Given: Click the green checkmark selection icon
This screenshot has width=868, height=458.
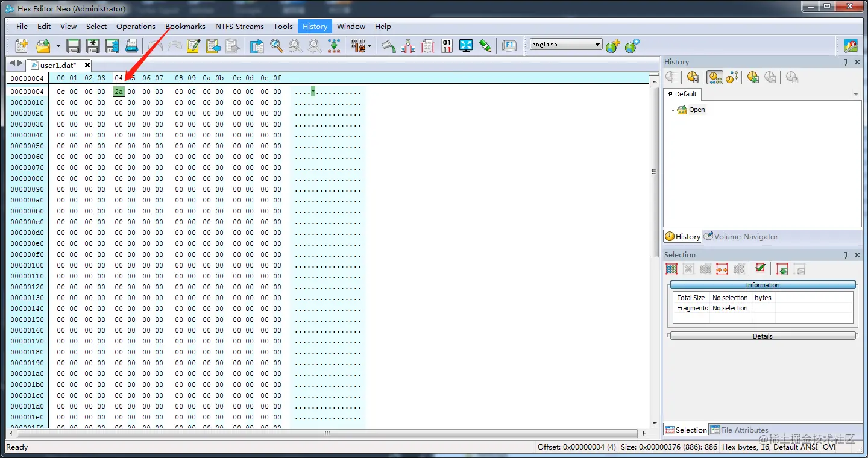Looking at the screenshot, I should (x=760, y=269).
